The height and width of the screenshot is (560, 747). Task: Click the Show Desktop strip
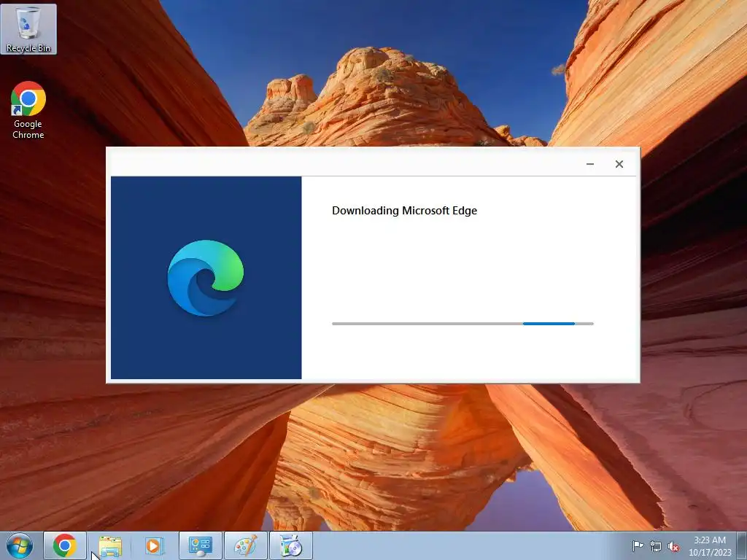[x=742, y=545]
